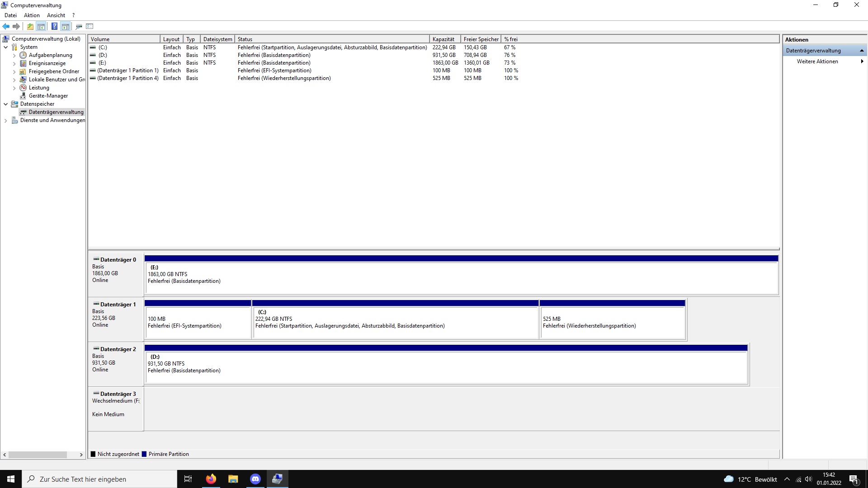The image size is (868, 488).
Task: Toggle Show/Hide Console Tree toolbar button
Action: click(41, 26)
